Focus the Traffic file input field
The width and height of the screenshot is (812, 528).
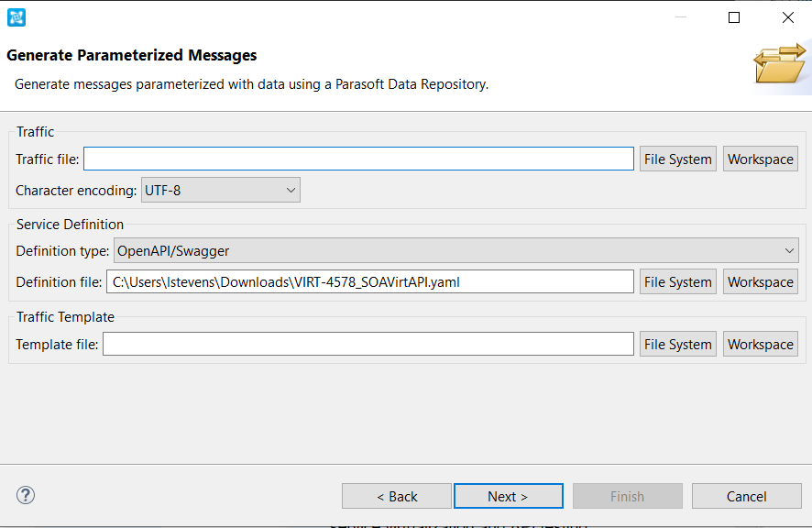pyautogui.click(x=358, y=159)
